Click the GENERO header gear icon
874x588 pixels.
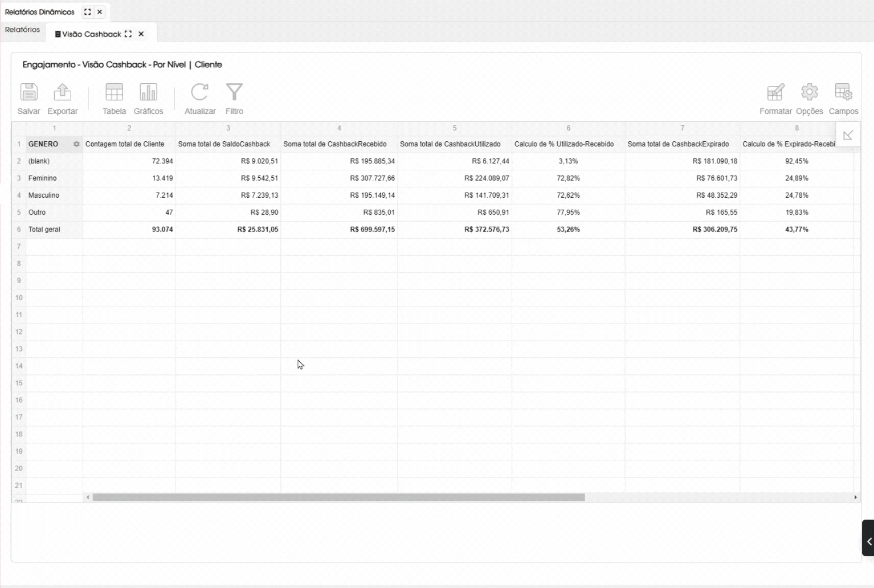[x=76, y=144]
